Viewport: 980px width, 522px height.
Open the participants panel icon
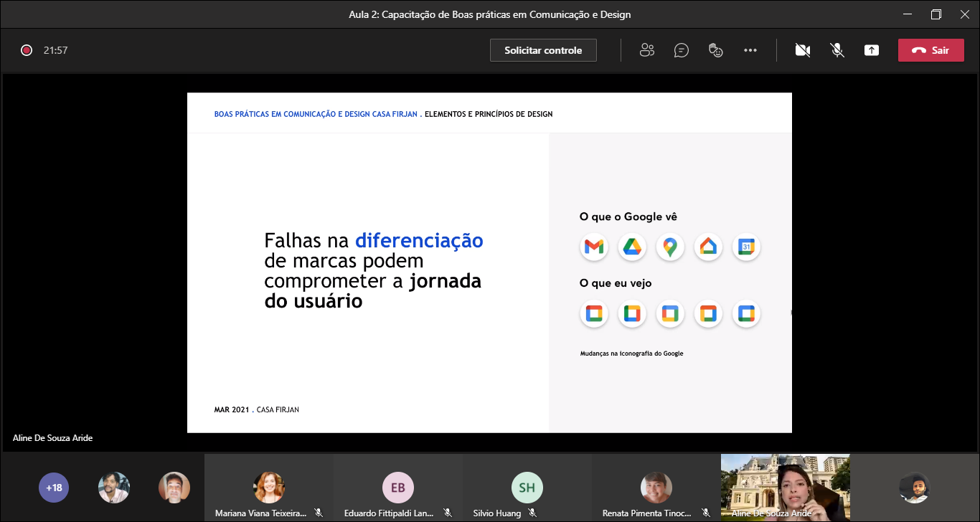(x=647, y=50)
